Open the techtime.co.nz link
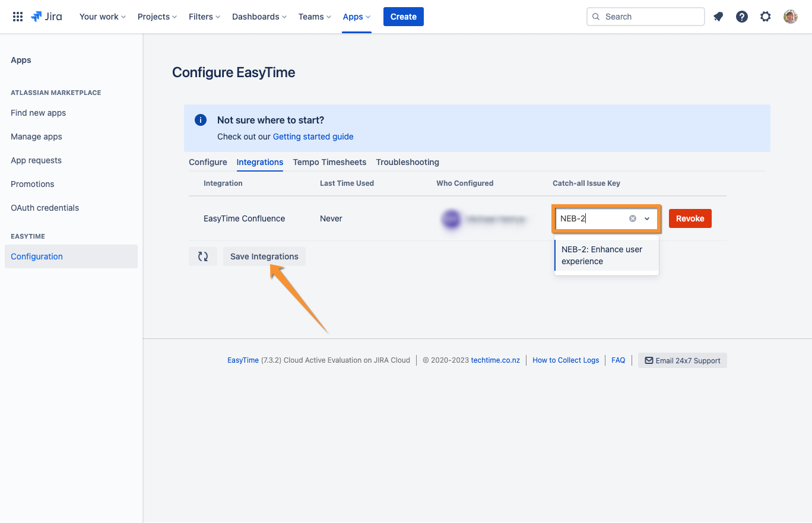This screenshot has height=523, width=812. tap(496, 360)
